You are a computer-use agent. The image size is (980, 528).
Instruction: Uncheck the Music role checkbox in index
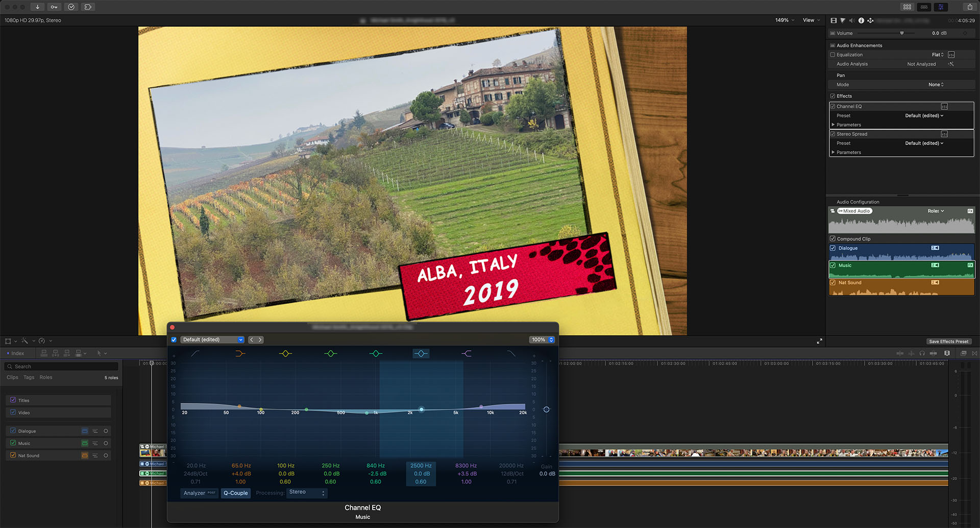(x=13, y=443)
